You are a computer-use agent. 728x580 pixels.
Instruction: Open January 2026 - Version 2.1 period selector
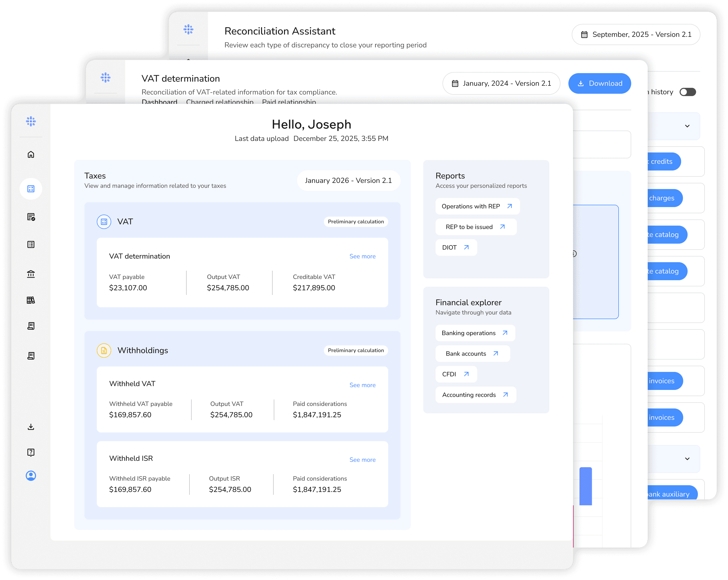[348, 180]
